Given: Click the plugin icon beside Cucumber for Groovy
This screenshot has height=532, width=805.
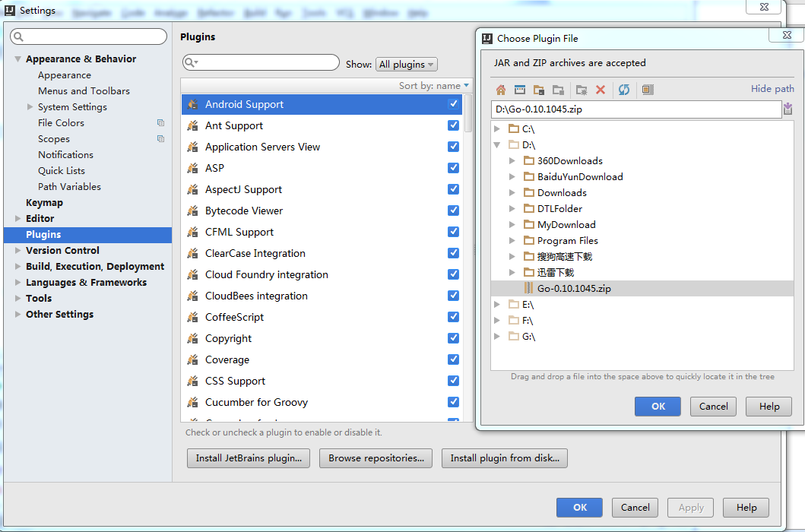Looking at the screenshot, I should tap(192, 402).
